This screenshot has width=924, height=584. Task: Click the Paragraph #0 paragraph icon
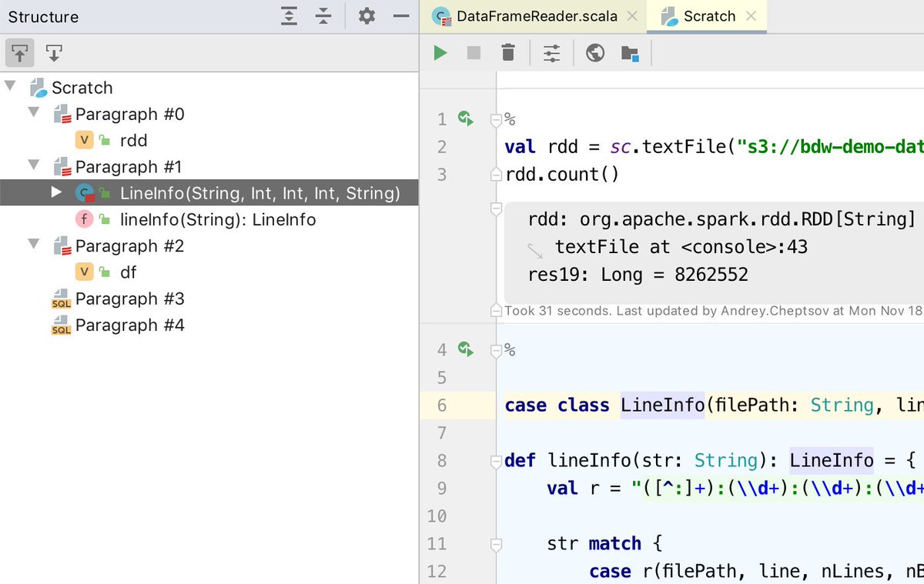62,115
